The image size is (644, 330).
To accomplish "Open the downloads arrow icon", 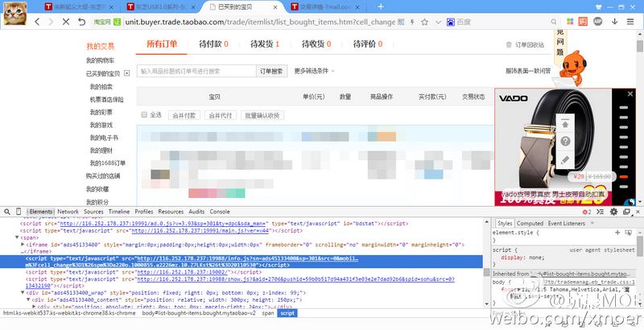I will pos(614,22).
